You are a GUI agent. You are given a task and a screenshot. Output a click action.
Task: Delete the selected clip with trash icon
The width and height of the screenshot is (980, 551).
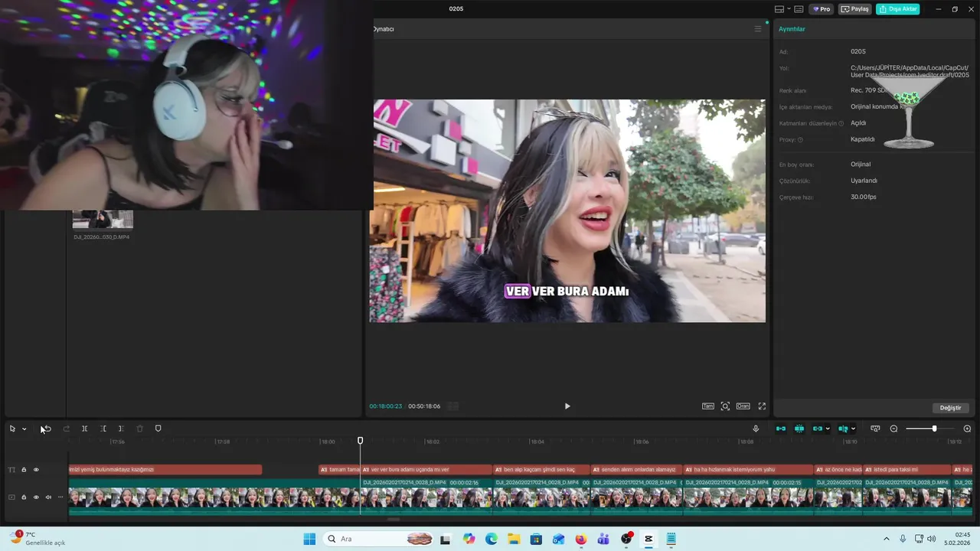tap(139, 429)
